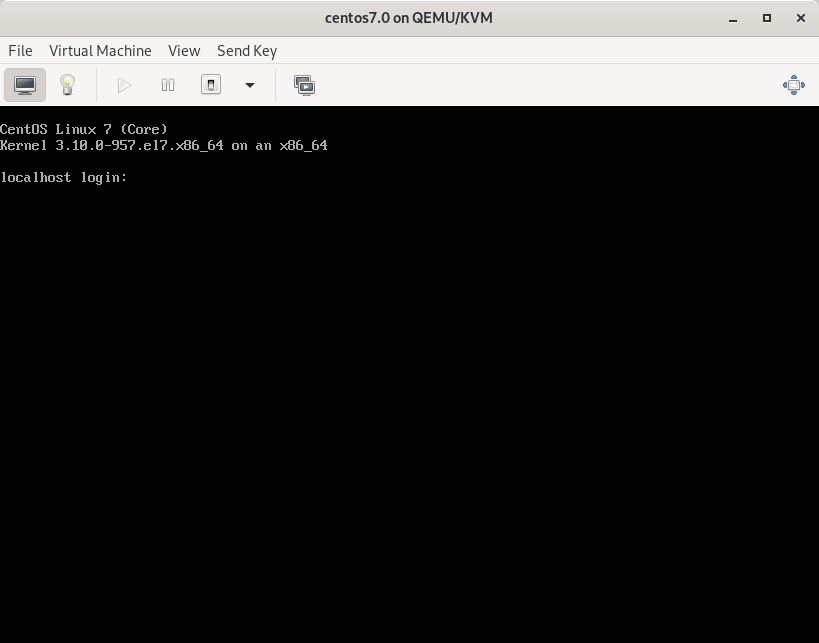Expand the View menu
The width and height of the screenshot is (819, 643).
(184, 50)
